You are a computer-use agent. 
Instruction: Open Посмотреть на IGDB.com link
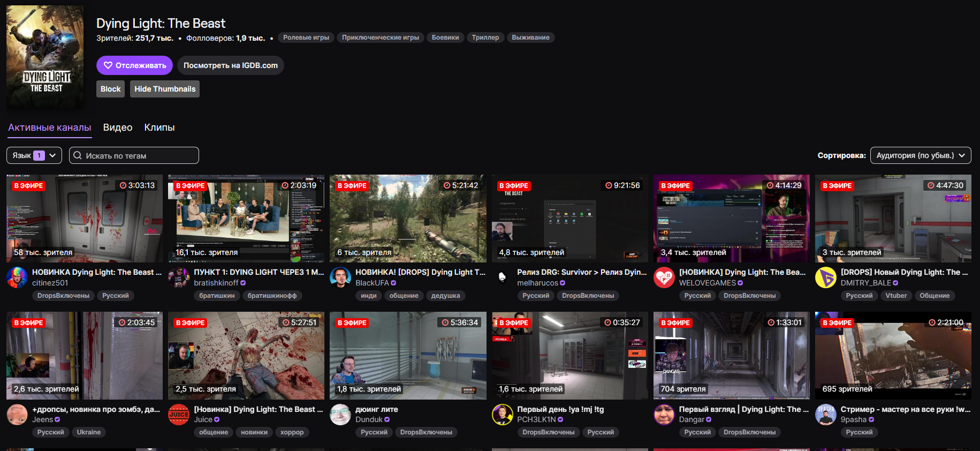click(x=231, y=65)
